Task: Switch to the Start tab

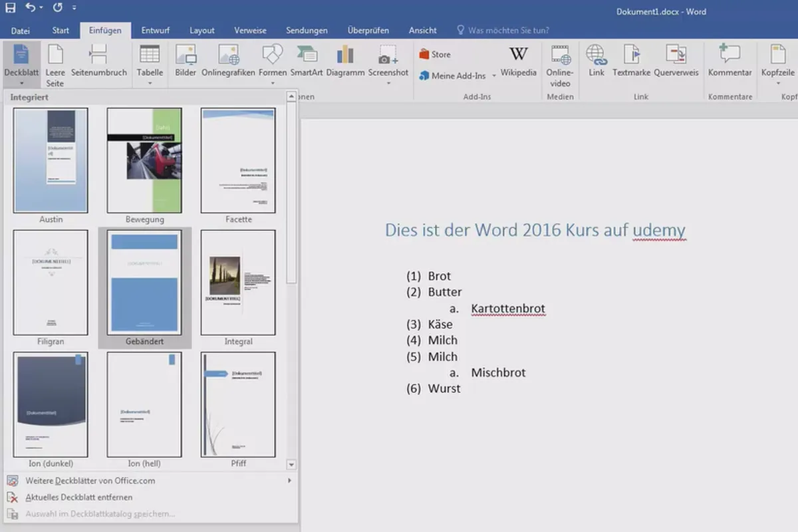Action: (61, 30)
